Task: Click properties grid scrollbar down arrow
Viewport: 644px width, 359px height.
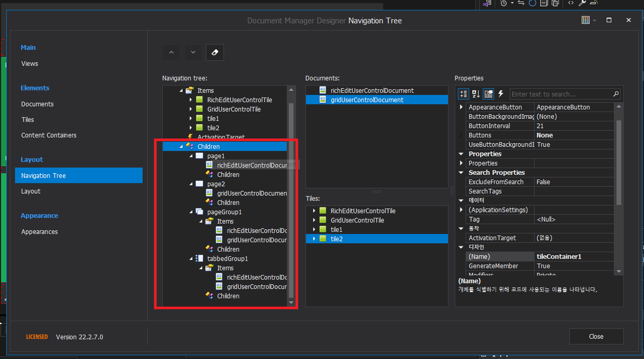Action: click(618, 271)
